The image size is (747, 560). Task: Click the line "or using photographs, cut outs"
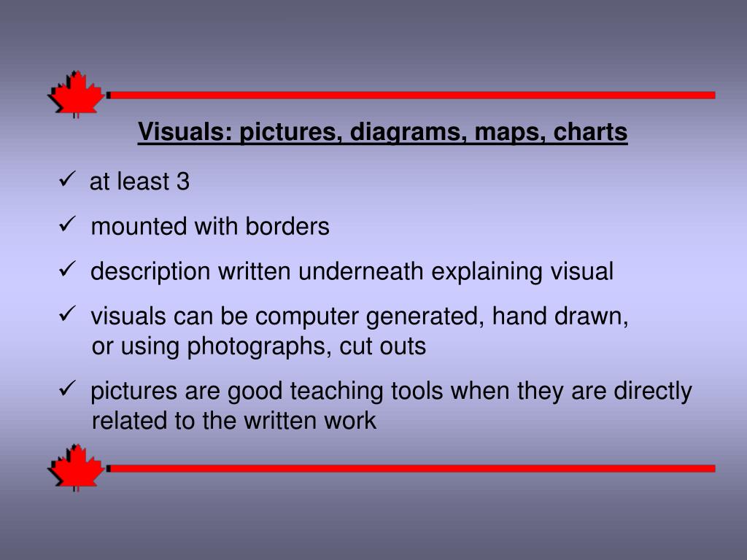click(259, 346)
